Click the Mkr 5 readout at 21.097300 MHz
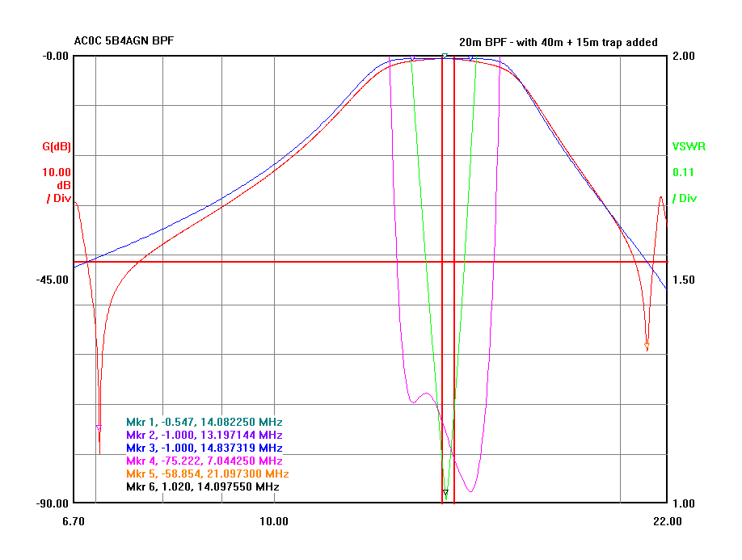The image size is (742, 560). pyautogui.click(x=207, y=474)
